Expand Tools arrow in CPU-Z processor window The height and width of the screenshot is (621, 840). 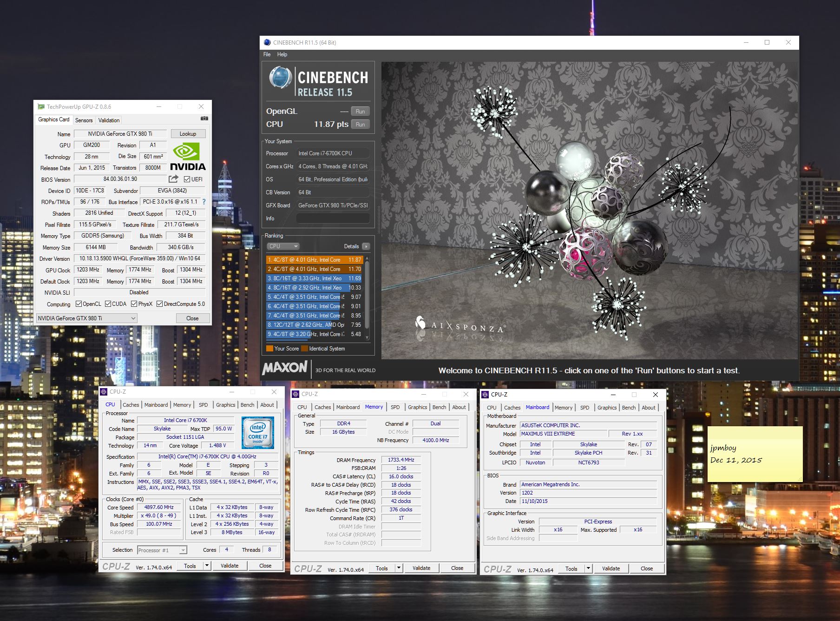[x=207, y=566]
